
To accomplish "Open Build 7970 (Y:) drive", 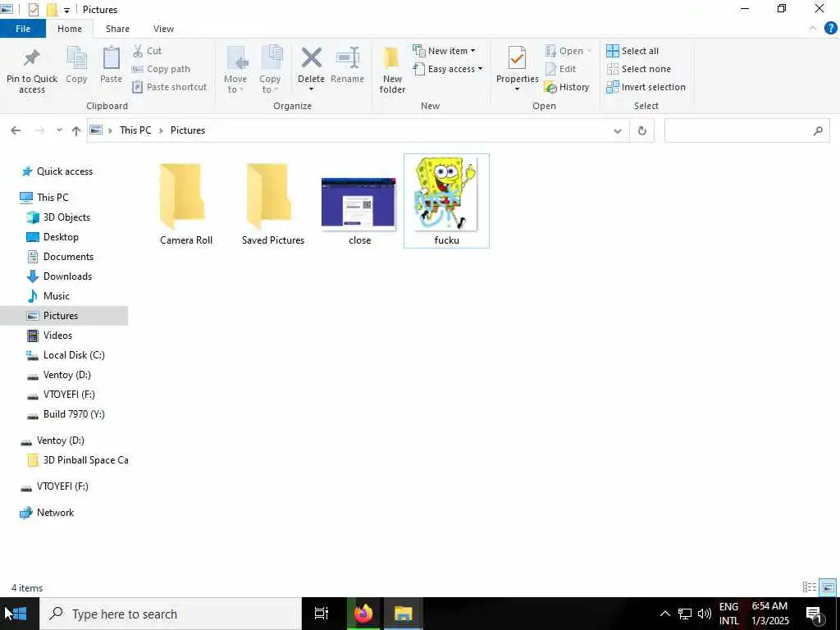I will coord(66,414).
